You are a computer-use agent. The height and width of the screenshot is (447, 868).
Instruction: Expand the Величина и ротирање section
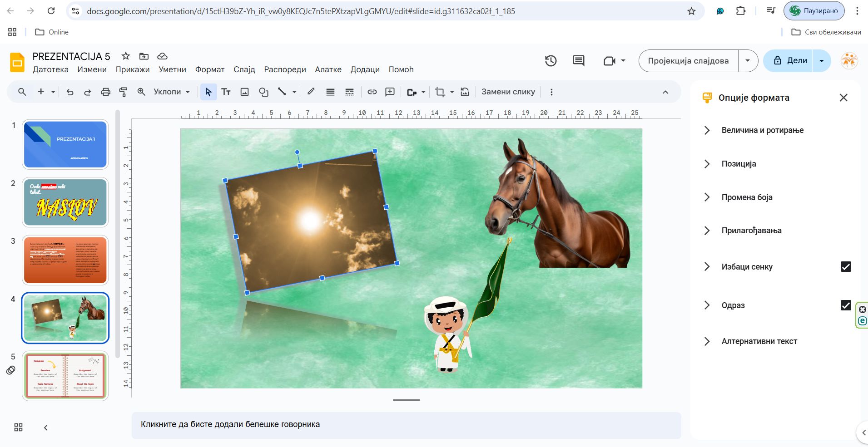[762, 130]
